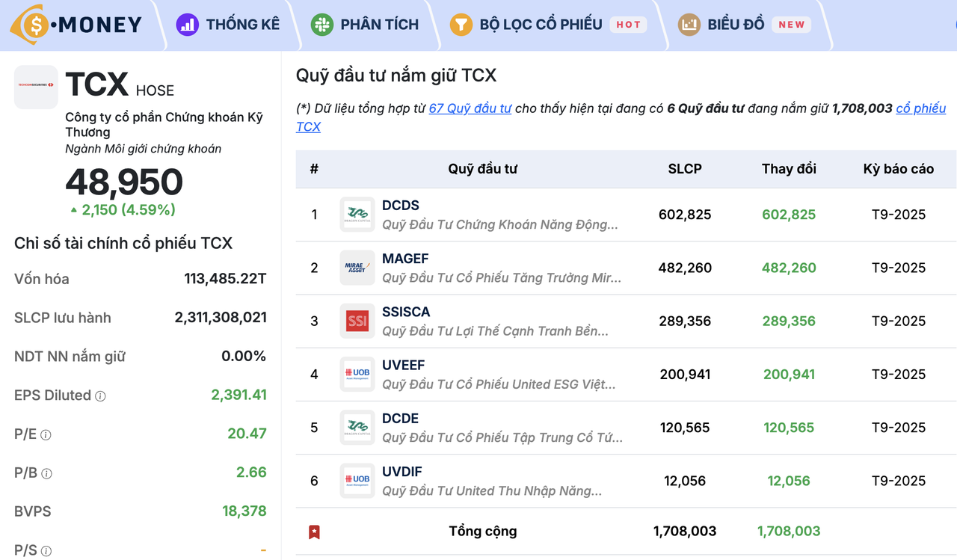The height and width of the screenshot is (560, 957).
Task: Click the EPS Diluted value 2,391.41
Action: pyautogui.click(x=239, y=395)
